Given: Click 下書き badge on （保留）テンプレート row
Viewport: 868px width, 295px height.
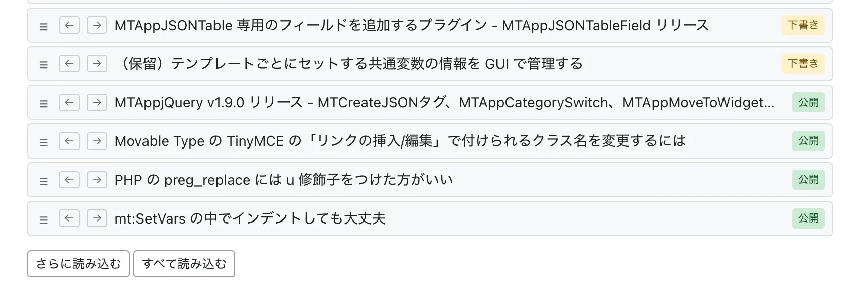Looking at the screenshot, I should click(803, 64).
